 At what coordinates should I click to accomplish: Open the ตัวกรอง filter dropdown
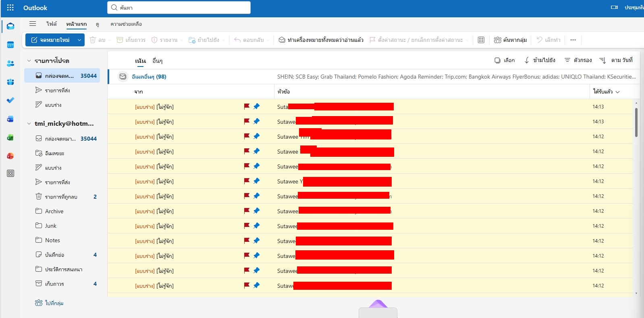pos(578,60)
